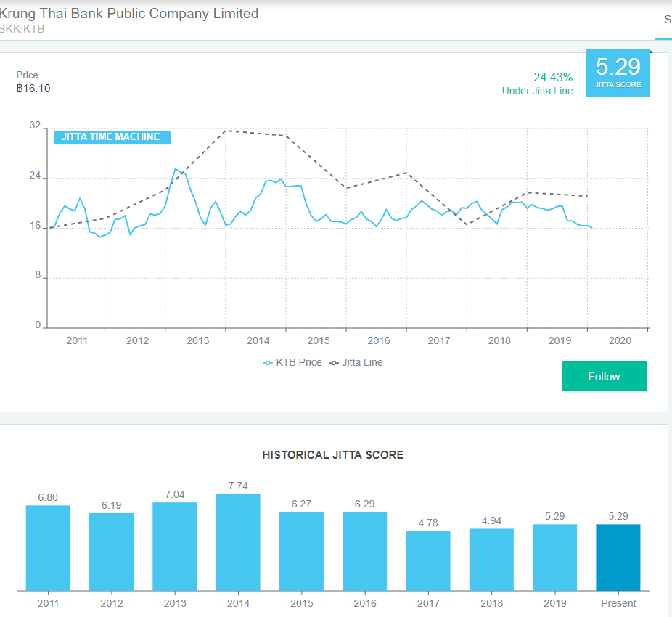
Task: Click the Krung Thai Bank company title
Action: [x=128, y=13]
